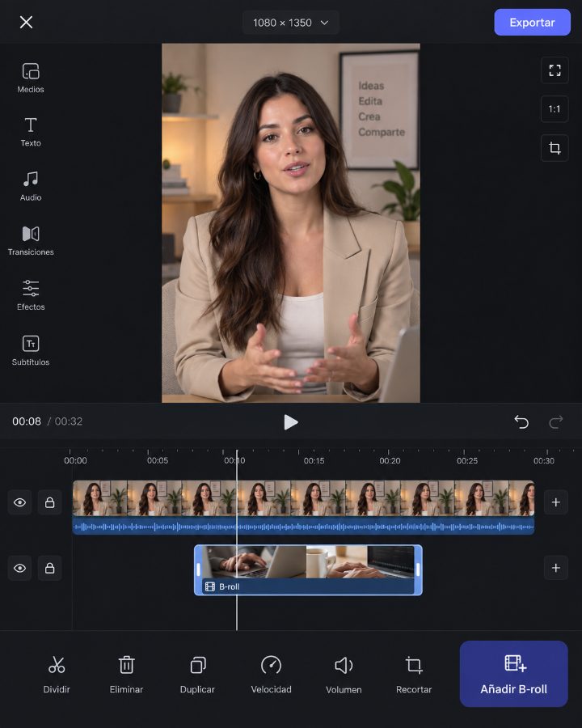The image size is (582, 728).
Task: Jump to 00:05 on the timeline ruler
Action: coord(158,460)
